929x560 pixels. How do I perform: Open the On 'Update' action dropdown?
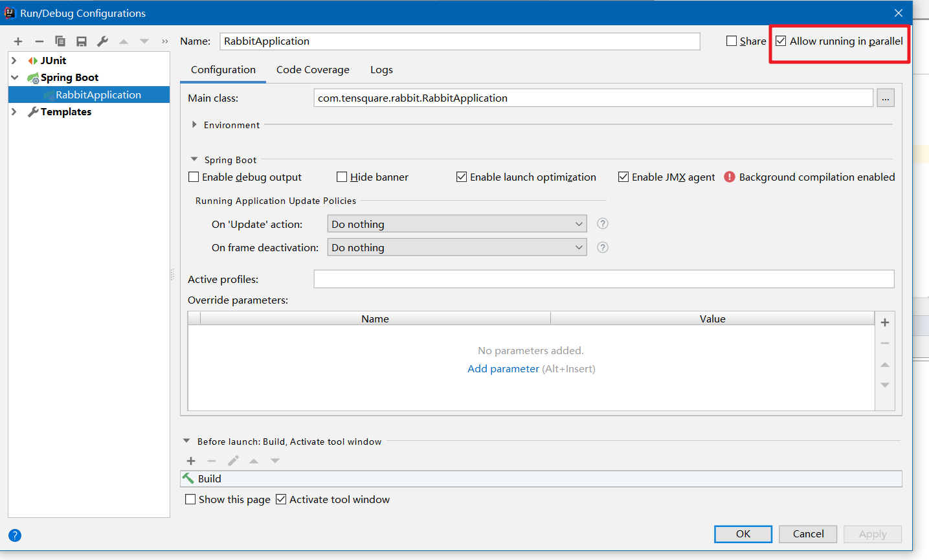457,224
